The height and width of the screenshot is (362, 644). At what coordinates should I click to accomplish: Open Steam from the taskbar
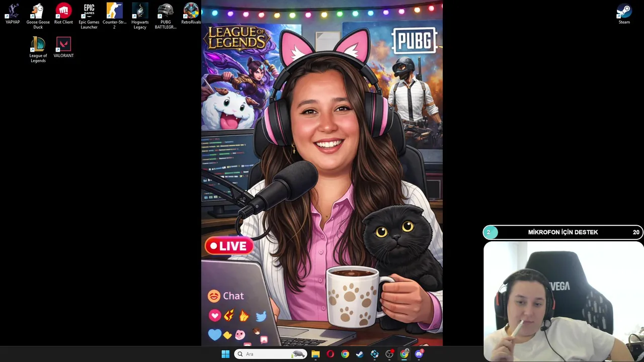coord(360,354)
